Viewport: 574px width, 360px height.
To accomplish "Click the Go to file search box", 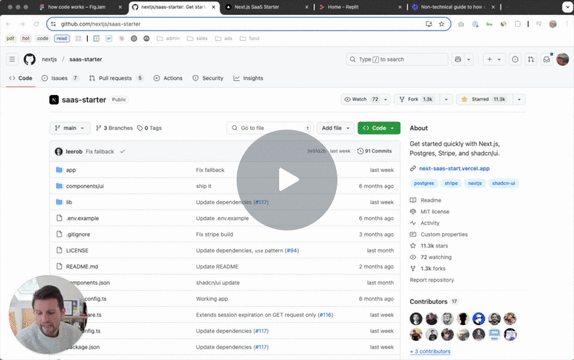I will pos(270,128).
